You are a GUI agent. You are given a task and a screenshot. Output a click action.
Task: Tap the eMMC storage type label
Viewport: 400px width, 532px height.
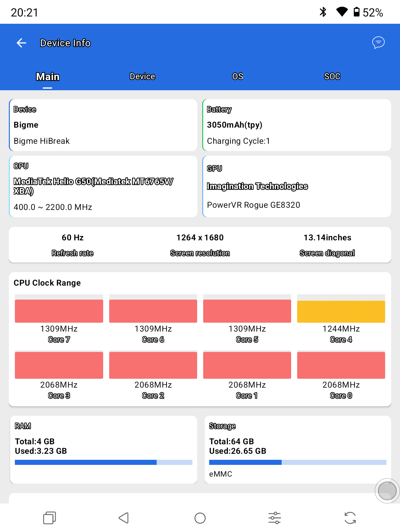[x=221, y=474]
